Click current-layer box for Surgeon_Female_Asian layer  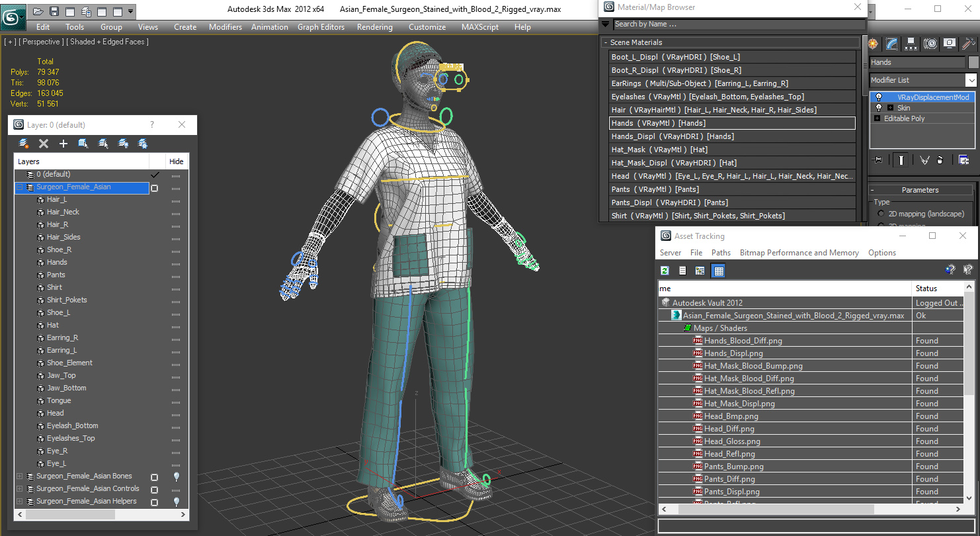[x=155, y=188]
